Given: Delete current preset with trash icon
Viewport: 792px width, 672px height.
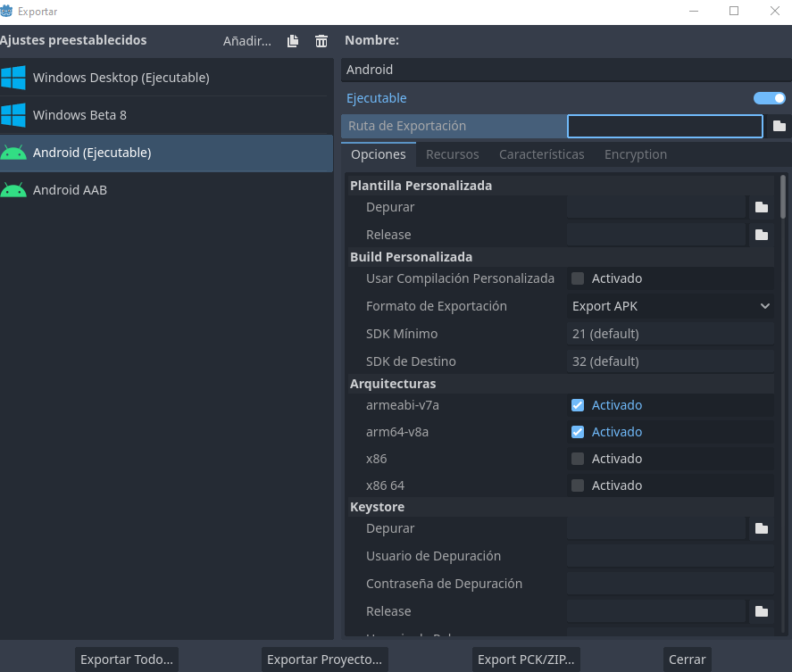Looking at the screenshot, I should click(321, 40).
